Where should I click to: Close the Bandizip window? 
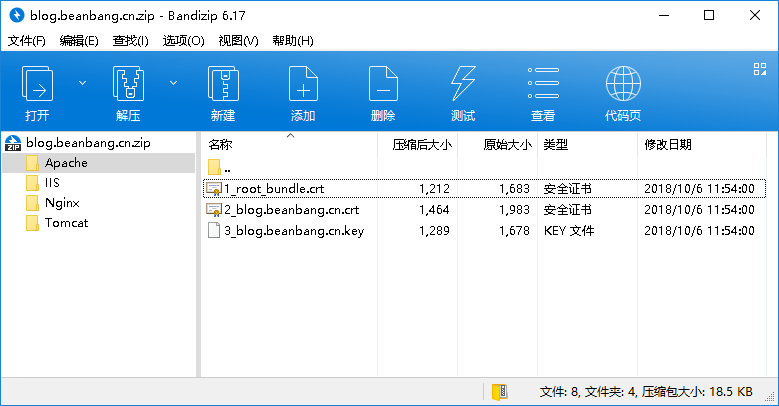tap(755, 15)
